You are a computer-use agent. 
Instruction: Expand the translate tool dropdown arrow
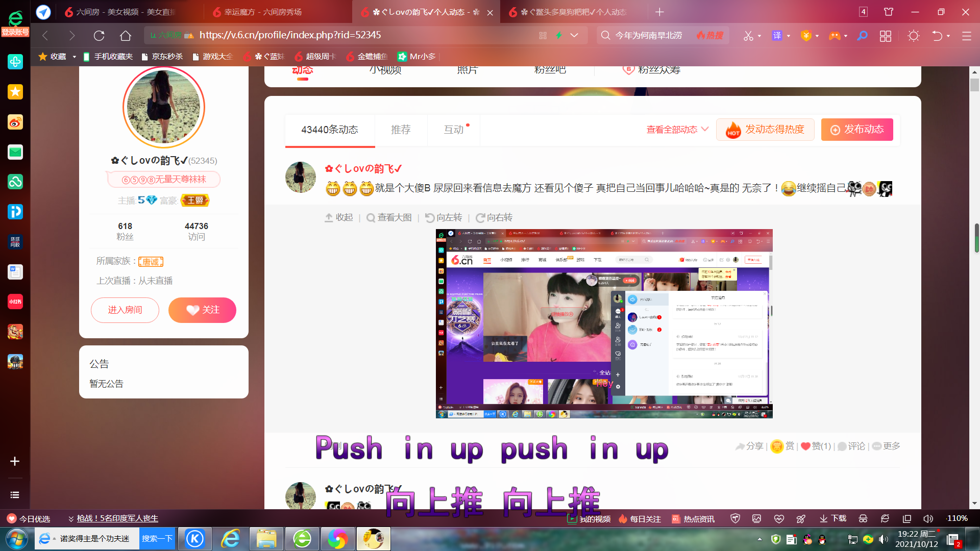coord(789,36)
